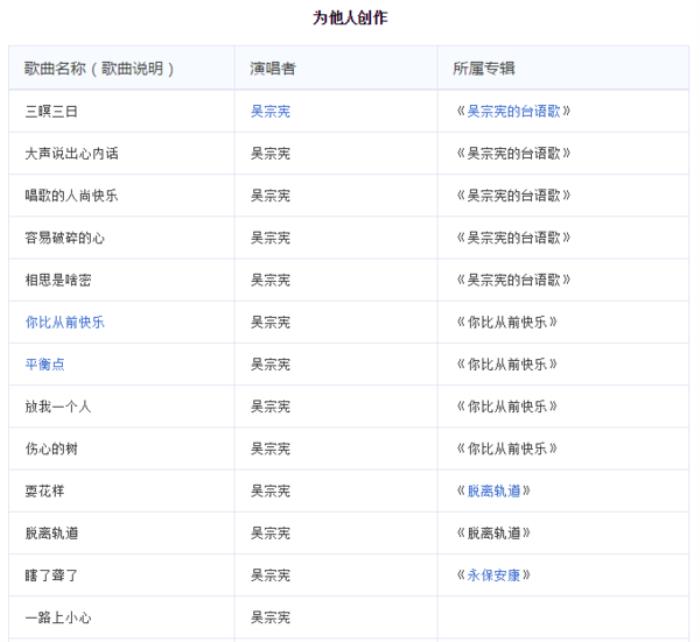
Task: Click album 《你比从前快乐》 in 你比从前快乐 song row
Action: click(x=507, y=322)
